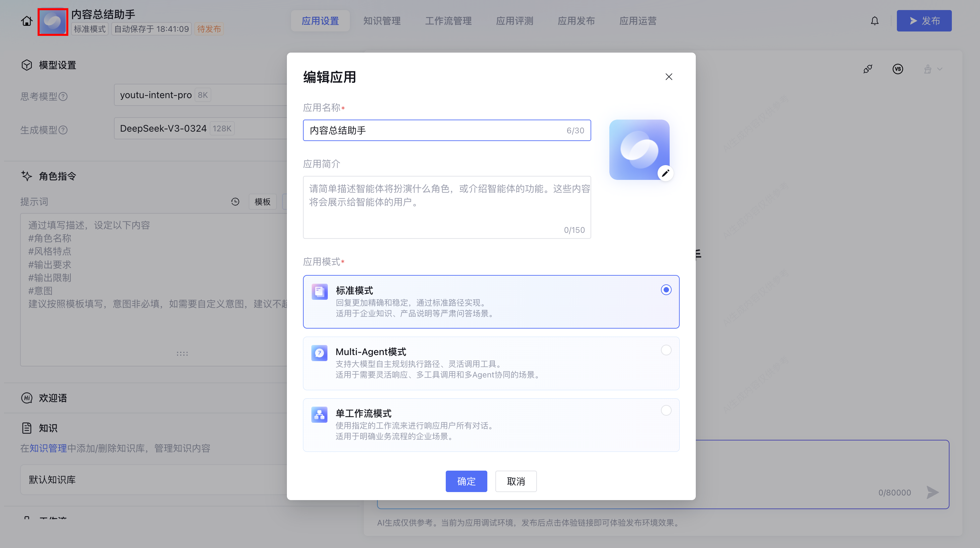Image resolution: width=980 pixels, height=548 pixels.
Task: Click the link/plug icon in debug panel
Action: tap(868, 69)
